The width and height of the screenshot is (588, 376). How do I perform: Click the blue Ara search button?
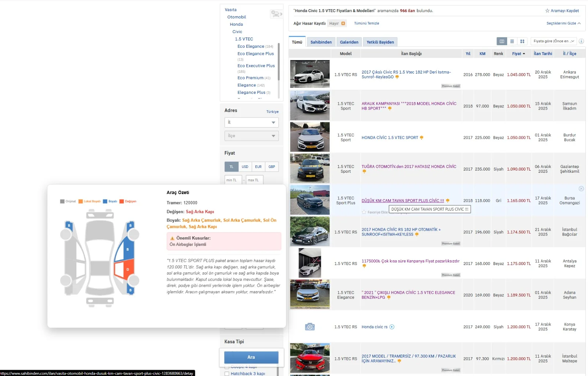pos(251,357)
